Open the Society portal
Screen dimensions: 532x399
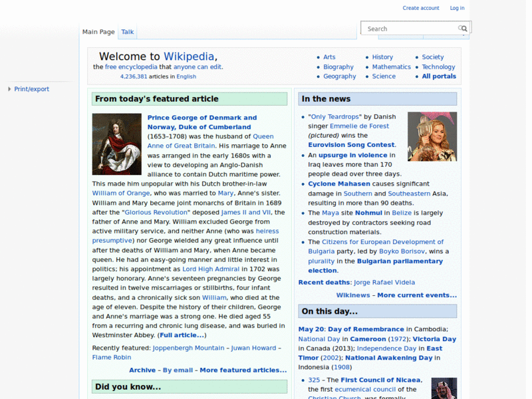(x=433, y=57)
